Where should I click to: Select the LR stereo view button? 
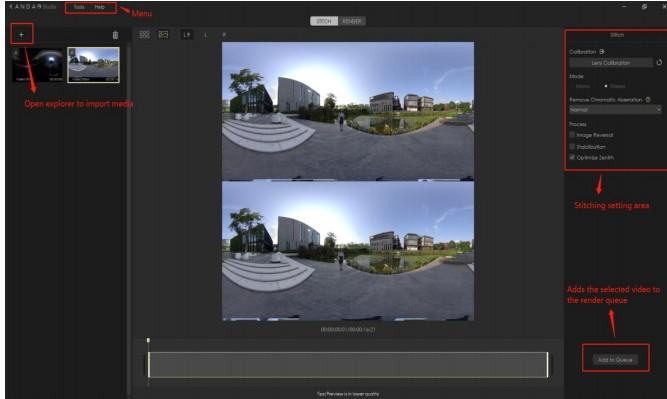tap(187, 35)
